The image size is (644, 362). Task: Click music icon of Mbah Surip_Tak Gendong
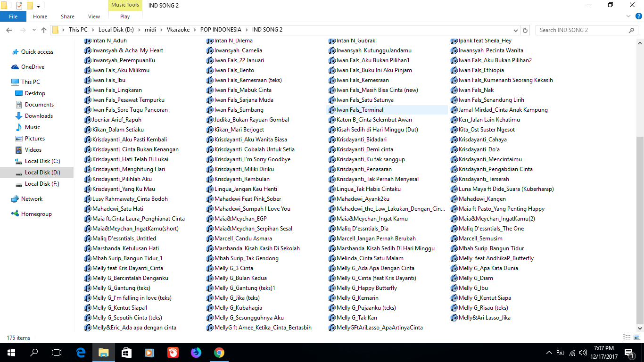coord(210,258)
